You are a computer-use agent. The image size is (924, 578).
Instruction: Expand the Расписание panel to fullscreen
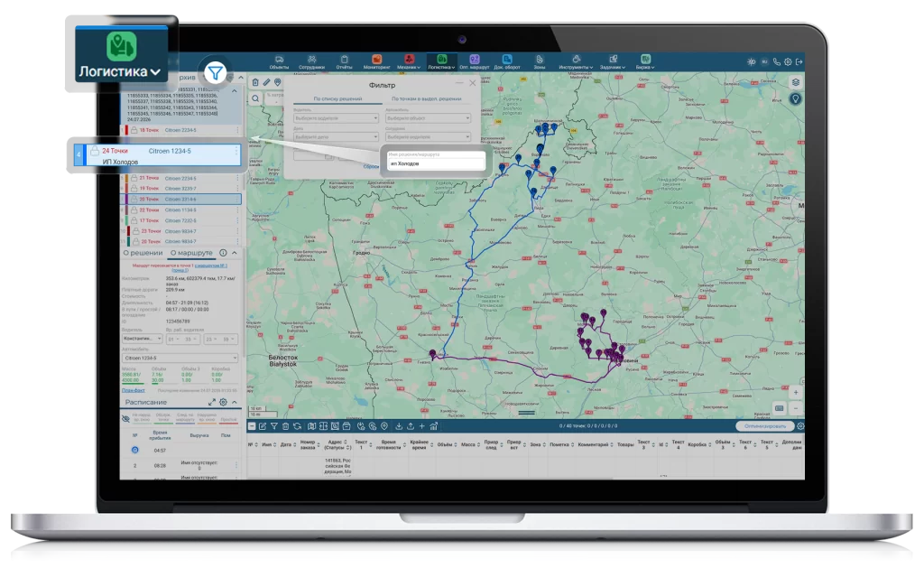coord(211,402)
